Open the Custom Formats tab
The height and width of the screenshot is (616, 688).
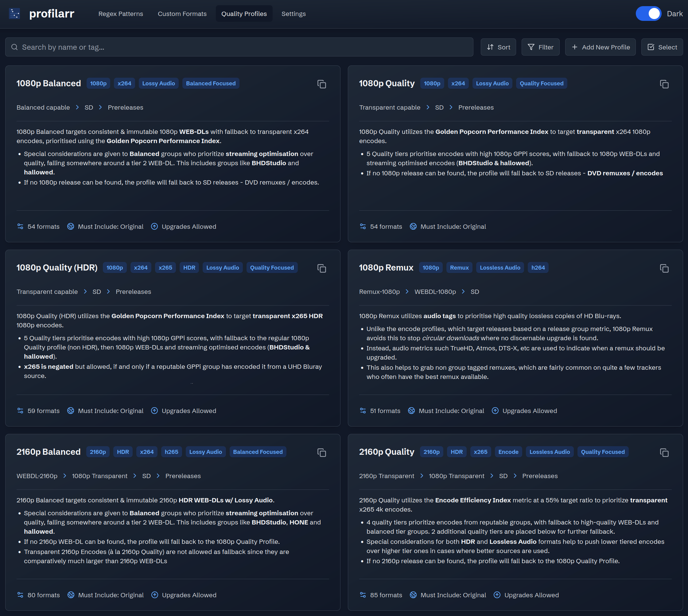(x=182, y=14)
